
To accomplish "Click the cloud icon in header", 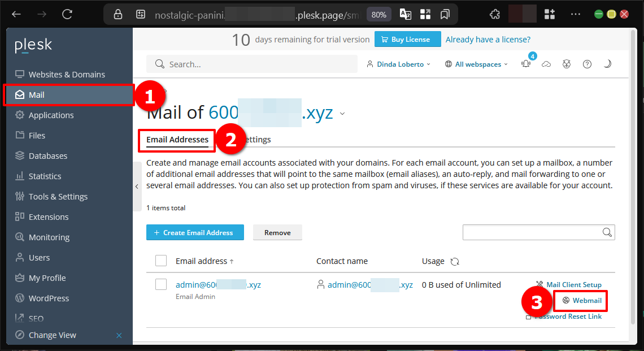I will pyautogui.click(x=546, y=64).
